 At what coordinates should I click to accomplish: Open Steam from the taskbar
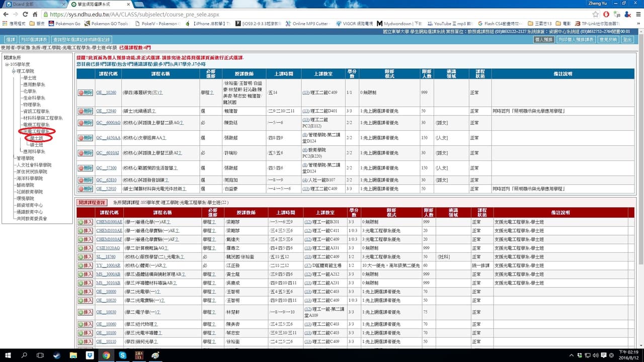tap(57, 355)
